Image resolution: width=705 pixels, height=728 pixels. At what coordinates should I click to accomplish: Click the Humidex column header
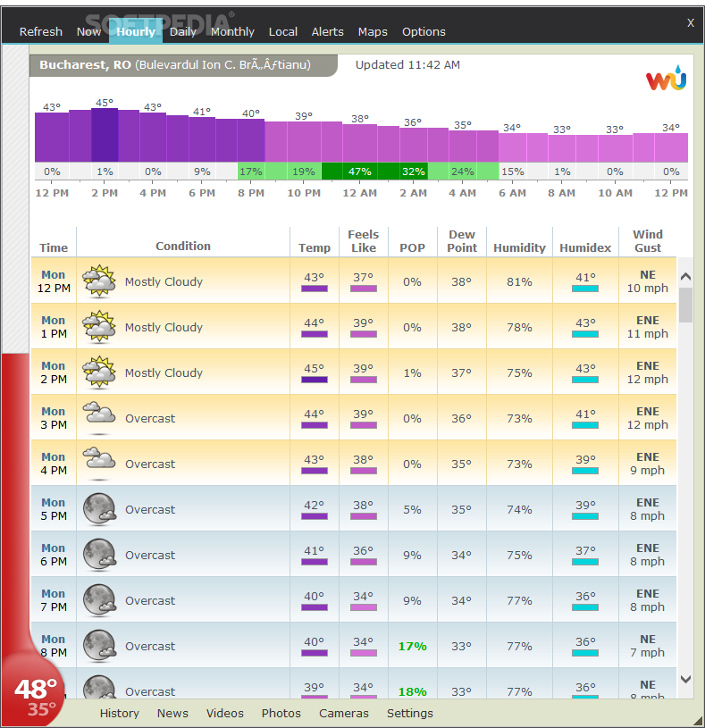pyautogui.click(x=585, y=248)
